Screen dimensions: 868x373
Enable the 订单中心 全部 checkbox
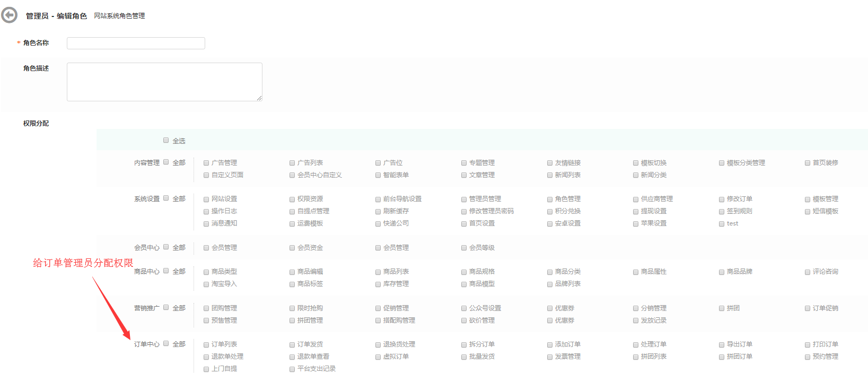[166, 344]
